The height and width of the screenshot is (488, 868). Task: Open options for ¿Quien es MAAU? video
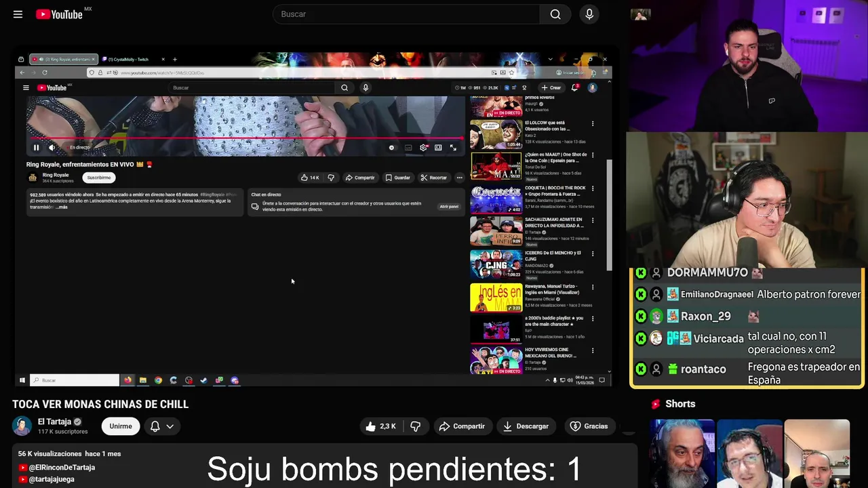pos(593,157)
